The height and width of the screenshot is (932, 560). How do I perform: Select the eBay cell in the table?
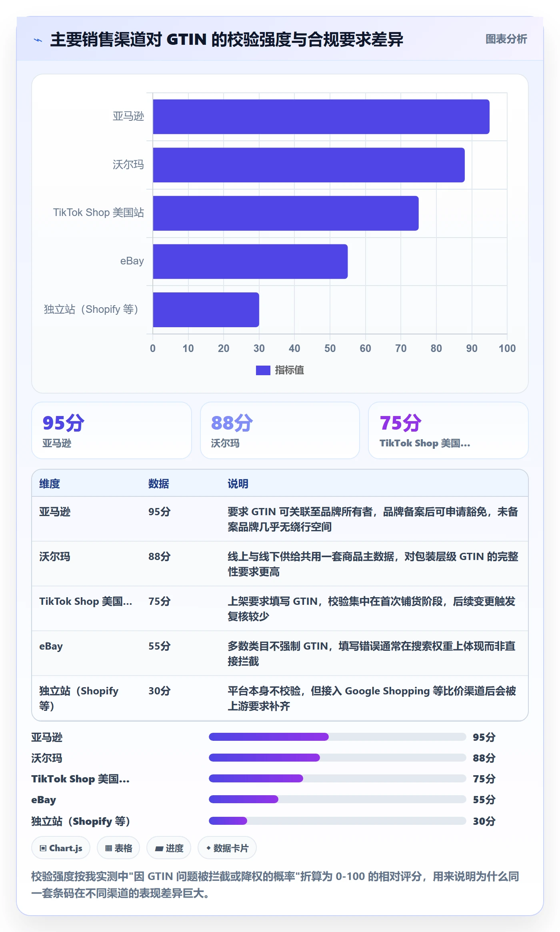pos(51,646)
